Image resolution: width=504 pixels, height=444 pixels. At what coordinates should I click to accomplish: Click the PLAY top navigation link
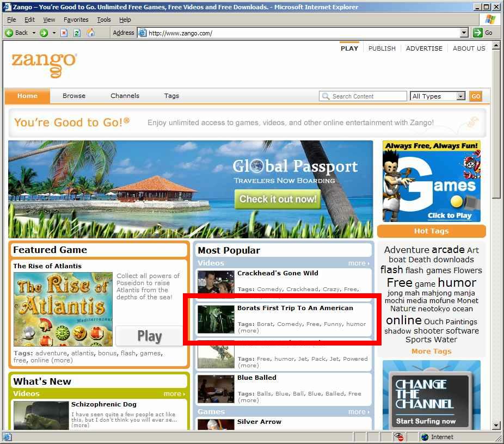349,48
